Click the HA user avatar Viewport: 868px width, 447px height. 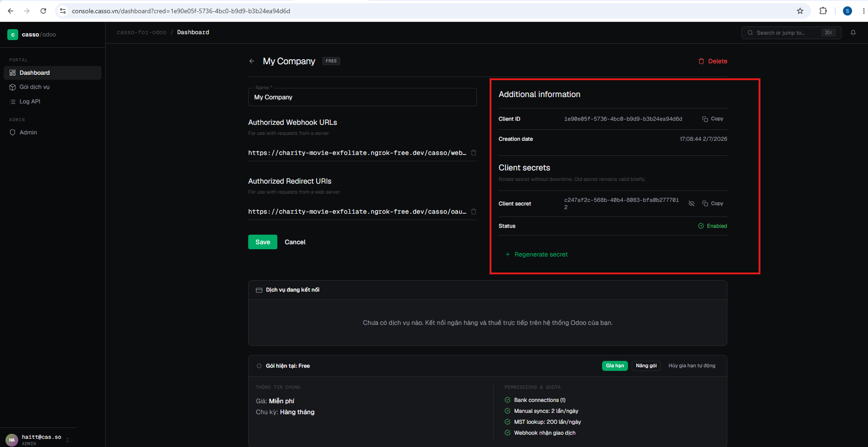click(x=12, y=440)
